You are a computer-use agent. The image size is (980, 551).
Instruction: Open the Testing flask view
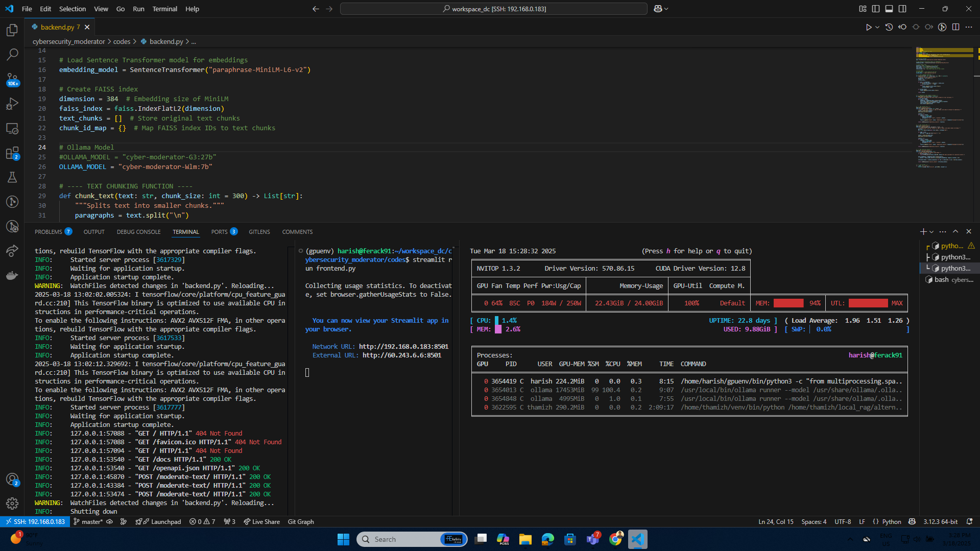12,177
